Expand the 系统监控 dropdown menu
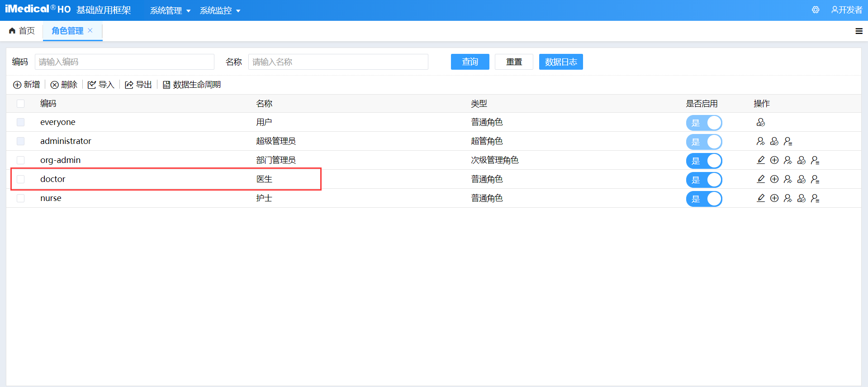Screen dimensions: 868x387 coord(220,10)
